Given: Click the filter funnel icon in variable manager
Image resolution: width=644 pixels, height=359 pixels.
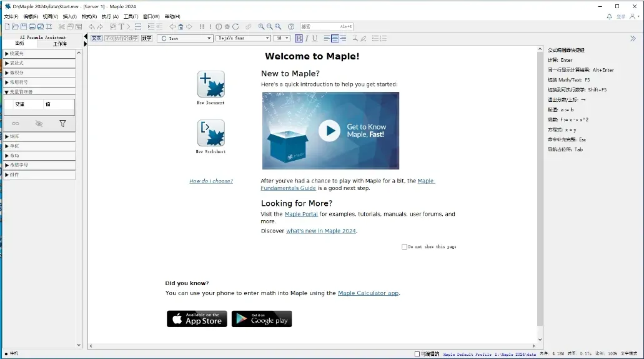Looking at the screenshot, I should click(x=62, y=123).
